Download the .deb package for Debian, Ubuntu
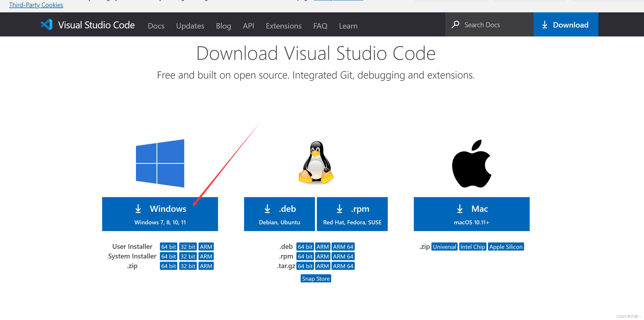 (279, 214)
